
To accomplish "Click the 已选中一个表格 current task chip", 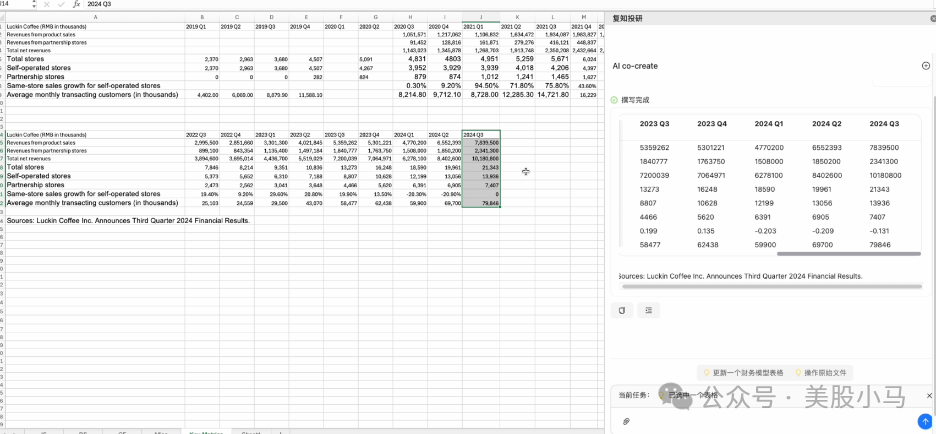I will click(688, 395).
